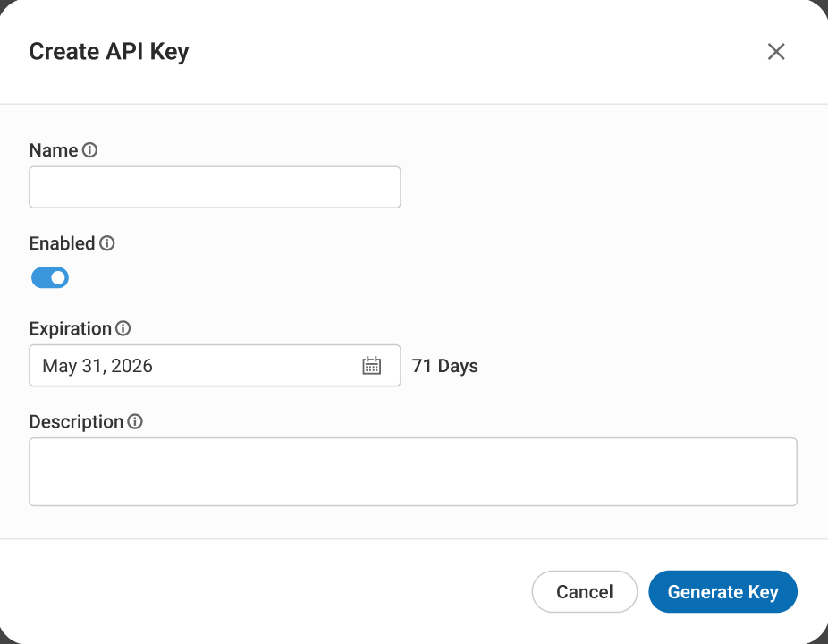The width and height of the screenshot is (828, 644).
Task: Click the Description label text
Action: (x=76, y=421)
